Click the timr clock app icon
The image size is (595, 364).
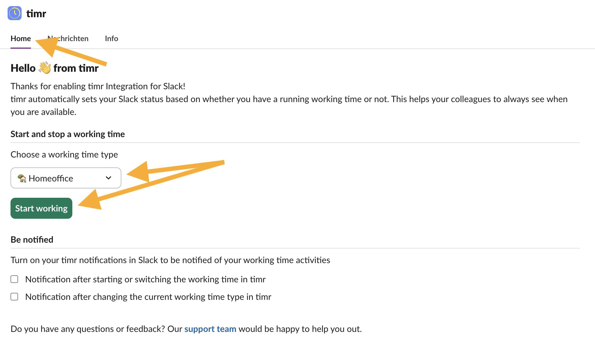click(15, 13)
